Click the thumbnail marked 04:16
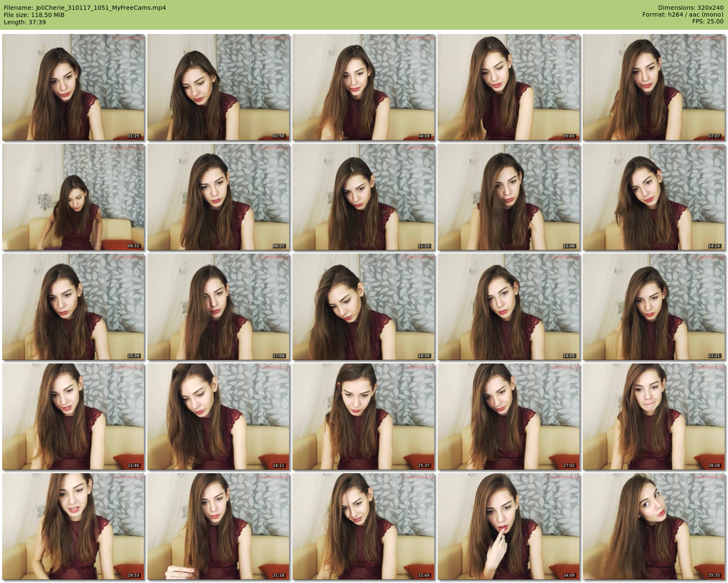The height and width of the screenshot is (583, 728). pyautogui.click(x=364, y=87)
